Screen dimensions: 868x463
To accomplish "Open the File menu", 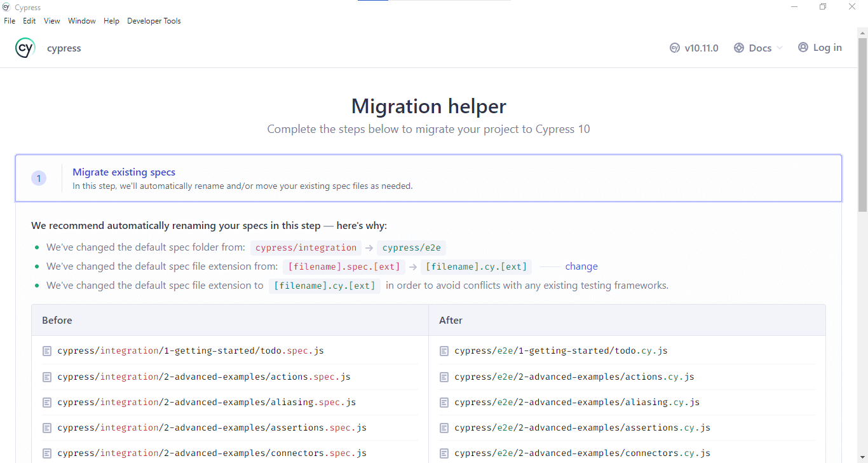I will coord(10,20).
